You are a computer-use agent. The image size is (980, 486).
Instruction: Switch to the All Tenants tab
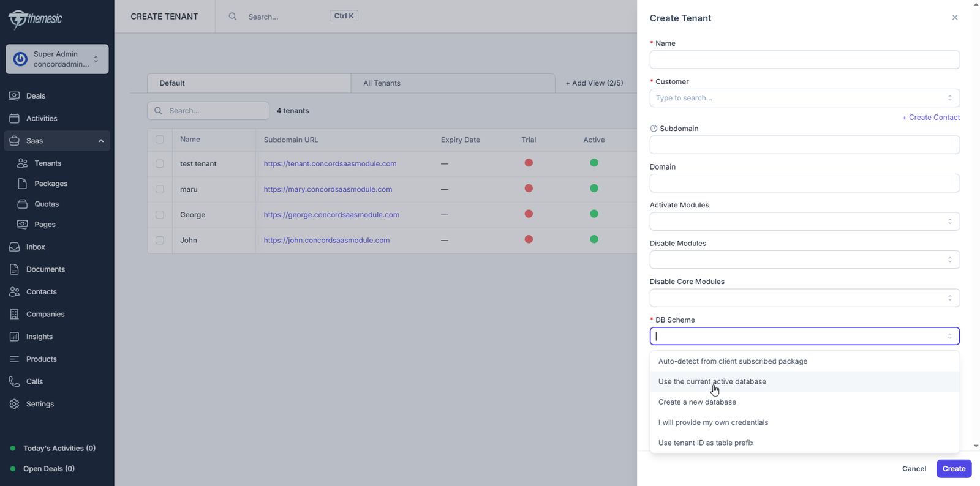click(382, 83)
